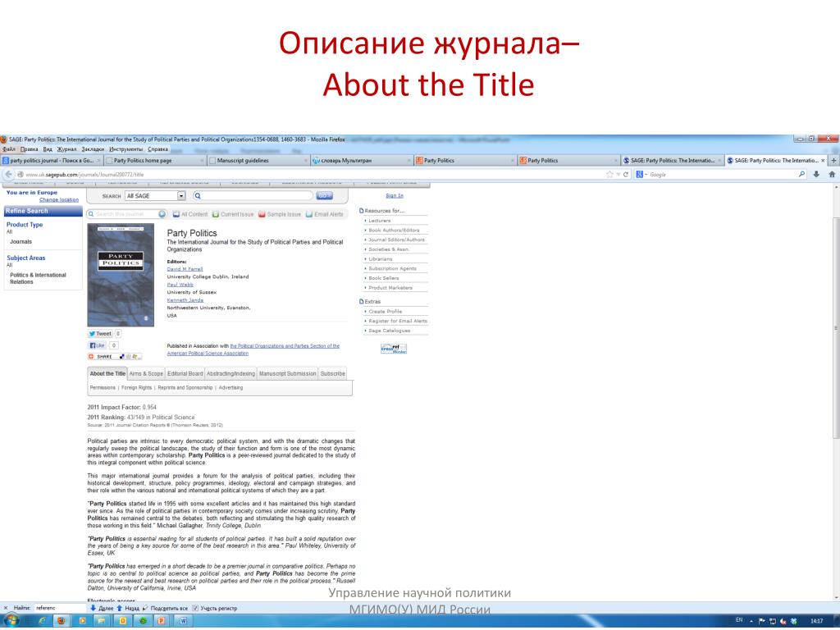Go to the Firefox home page icon
The width and height of the screenshot is (840, 630).
832,174
